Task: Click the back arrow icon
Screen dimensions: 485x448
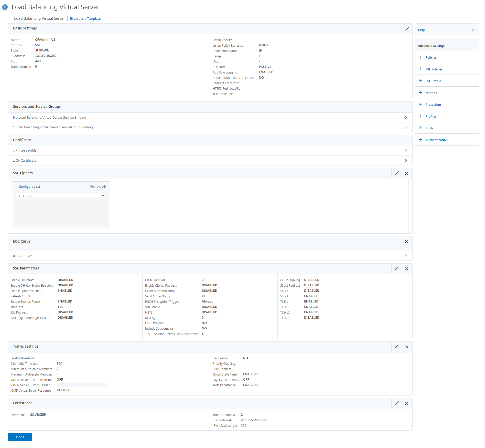Action: click(x=5, y=7)
